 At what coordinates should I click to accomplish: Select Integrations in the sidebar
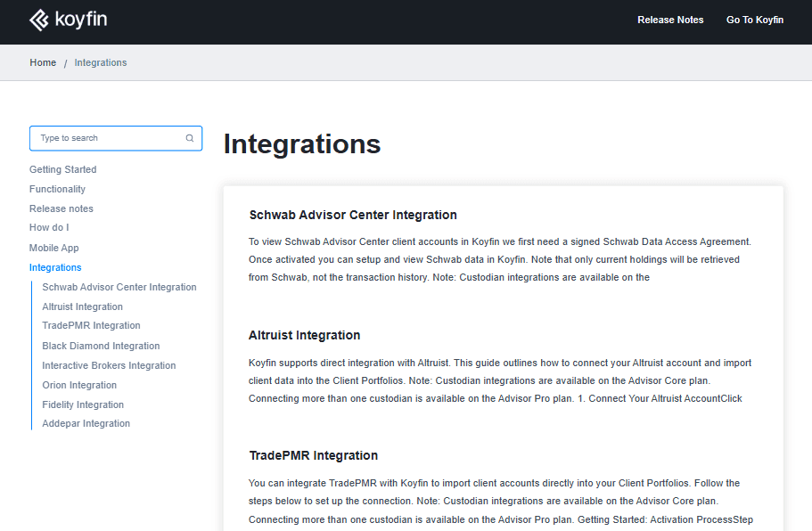click(x=55, y=267)
